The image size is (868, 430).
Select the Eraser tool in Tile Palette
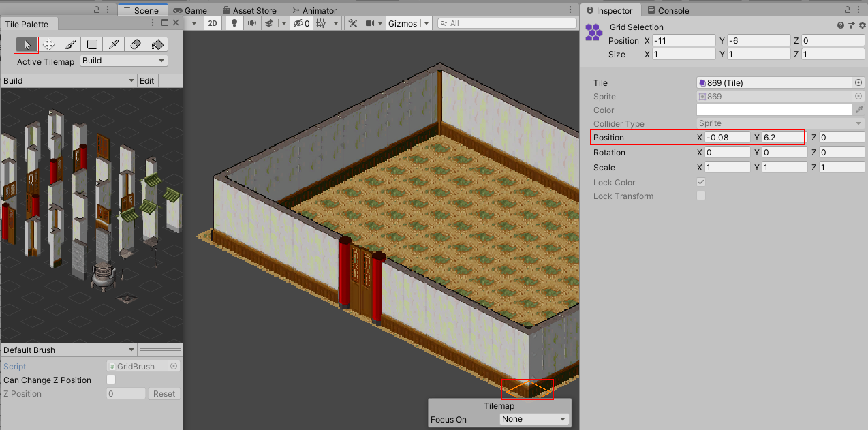point(136,44)
